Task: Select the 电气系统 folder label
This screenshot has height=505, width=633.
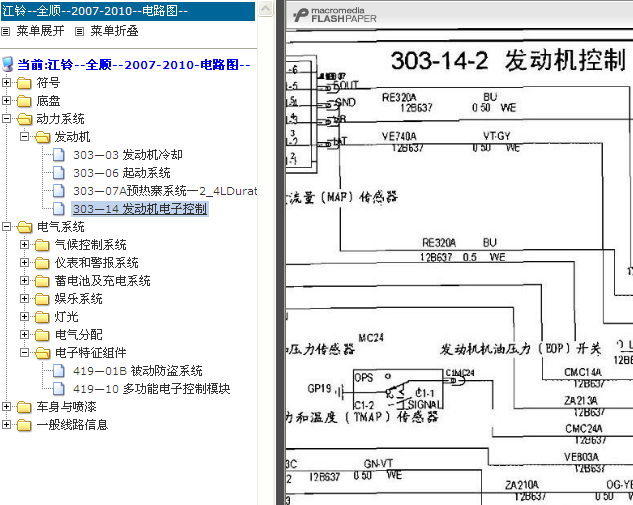Action: click(60, 226)
